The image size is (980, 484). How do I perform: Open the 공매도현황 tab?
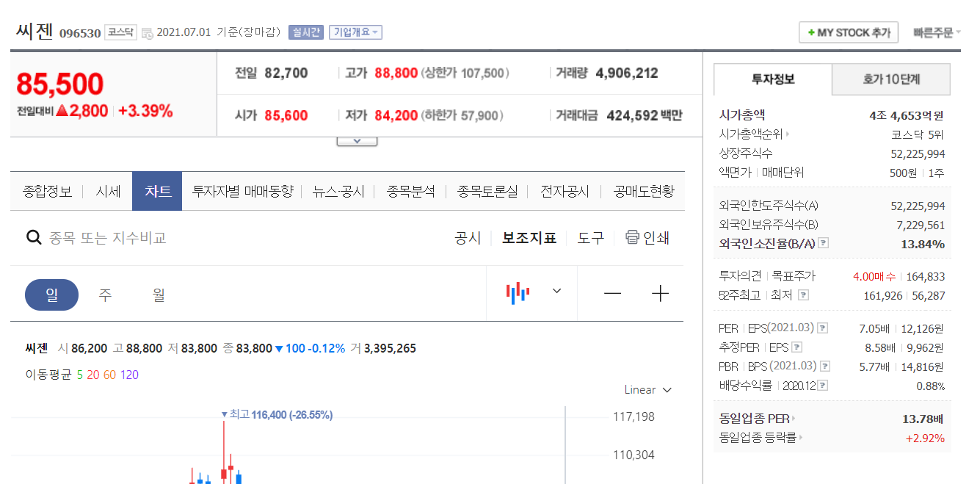pyautogui.click(x=643, y=192)
